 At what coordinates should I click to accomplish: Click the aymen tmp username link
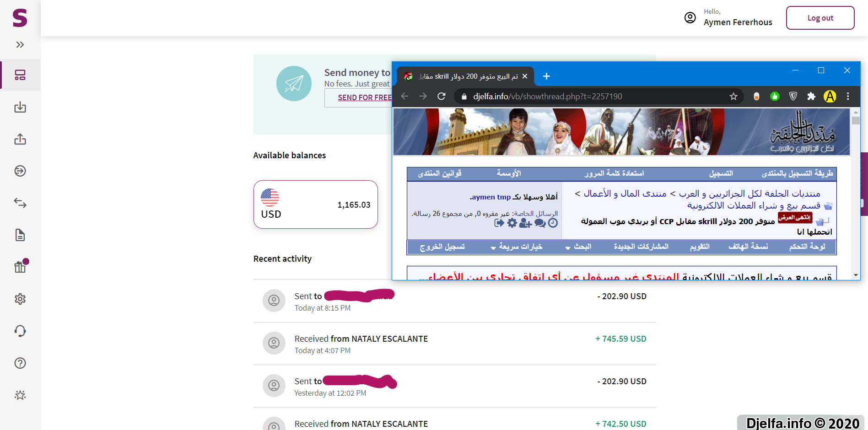[x=491, y=197]
